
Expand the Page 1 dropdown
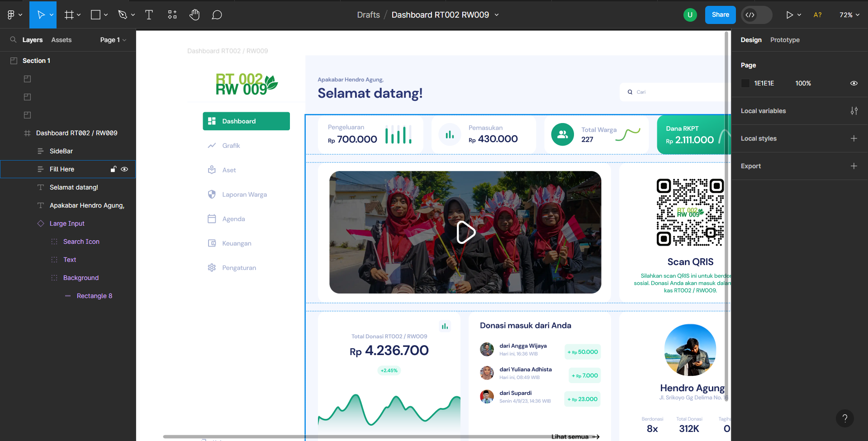tap(113, 40)
